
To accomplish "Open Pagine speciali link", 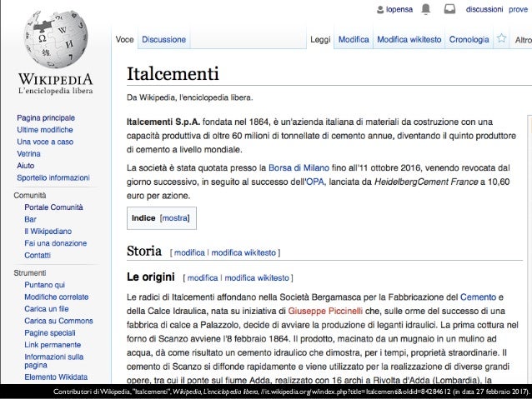I will pos(50,333).
